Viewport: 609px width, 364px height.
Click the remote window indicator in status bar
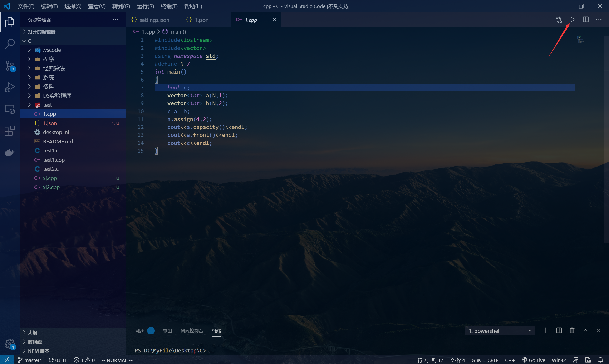[x=7, y=360]
